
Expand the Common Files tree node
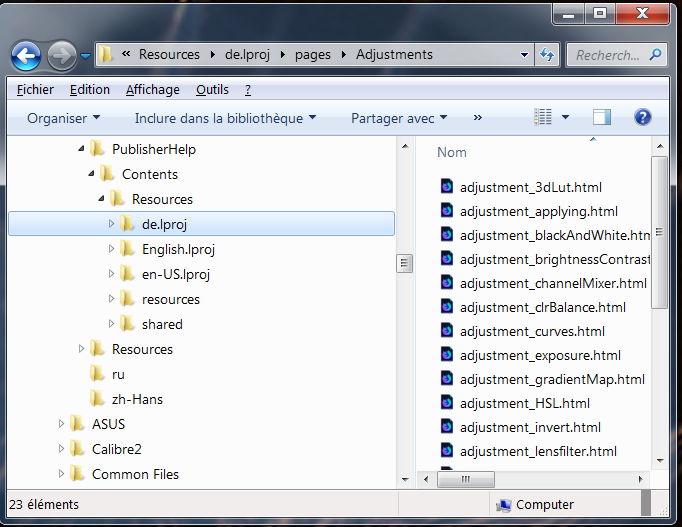click(61, 474)
